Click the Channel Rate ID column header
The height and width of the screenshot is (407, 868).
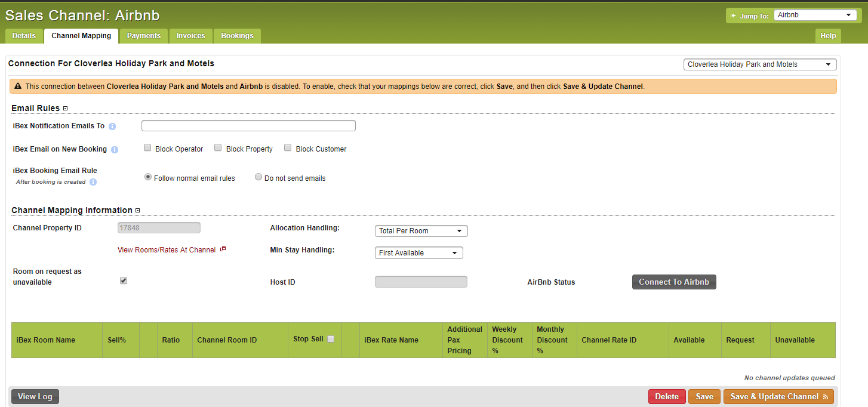(623, 340)
